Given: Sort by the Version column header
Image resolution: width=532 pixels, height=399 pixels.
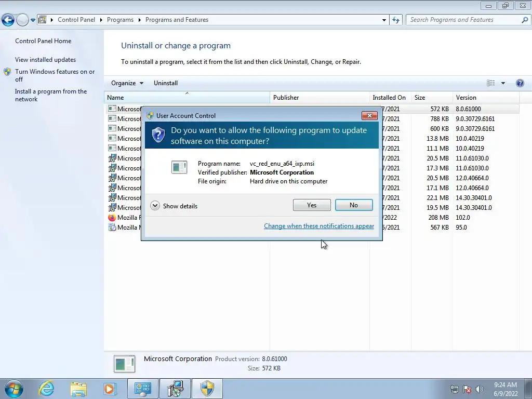Looking at the screenshot, I should pos(486,97).
